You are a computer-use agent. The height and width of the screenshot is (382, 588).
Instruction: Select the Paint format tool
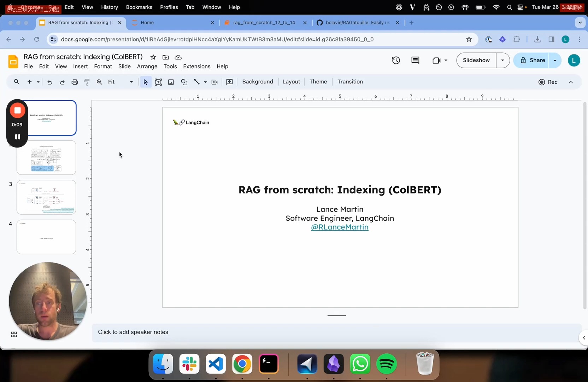coord(87,82)
